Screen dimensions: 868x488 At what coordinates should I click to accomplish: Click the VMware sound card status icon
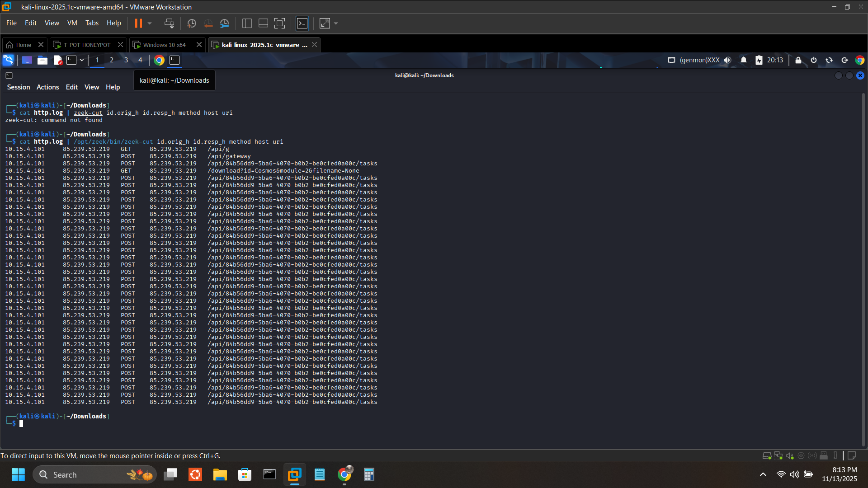click(790, 456)
